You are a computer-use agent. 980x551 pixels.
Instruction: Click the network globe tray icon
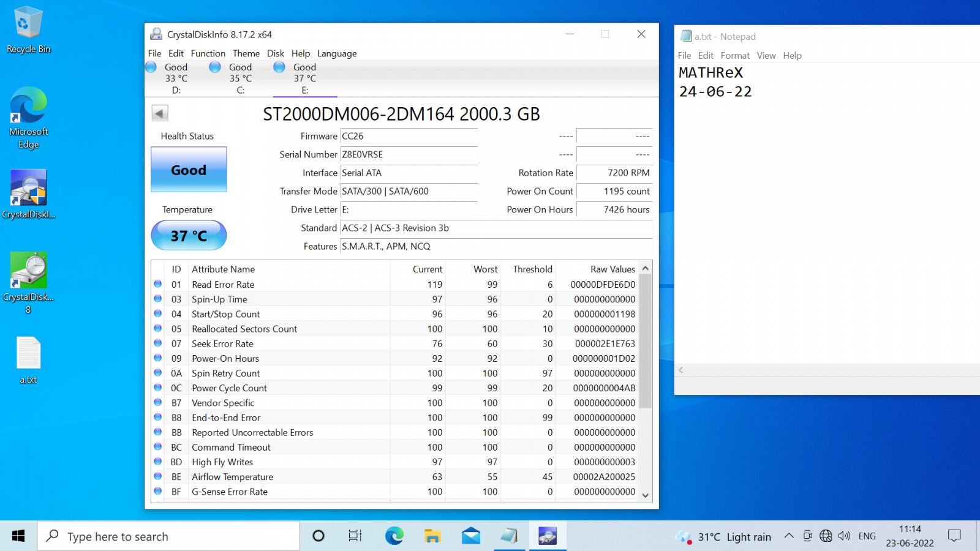(x=826, y=536)
